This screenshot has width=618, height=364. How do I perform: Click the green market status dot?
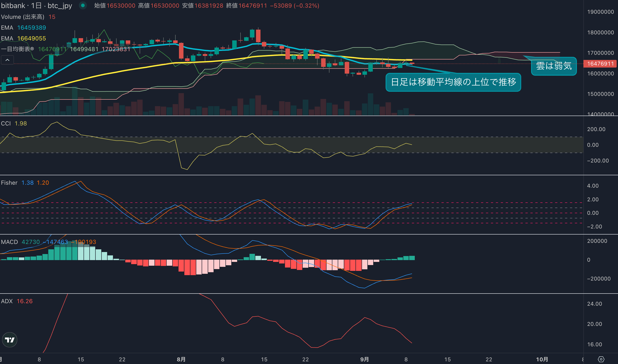[83, 5]
